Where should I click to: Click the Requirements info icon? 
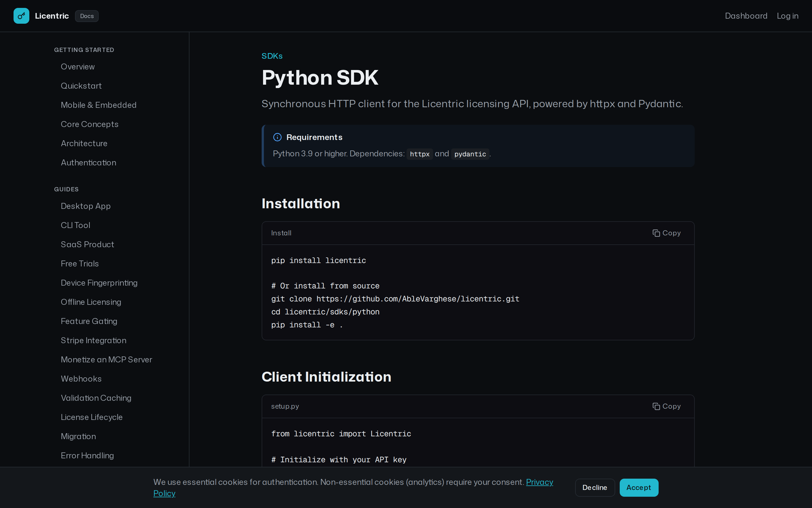[x=277, y=137]
